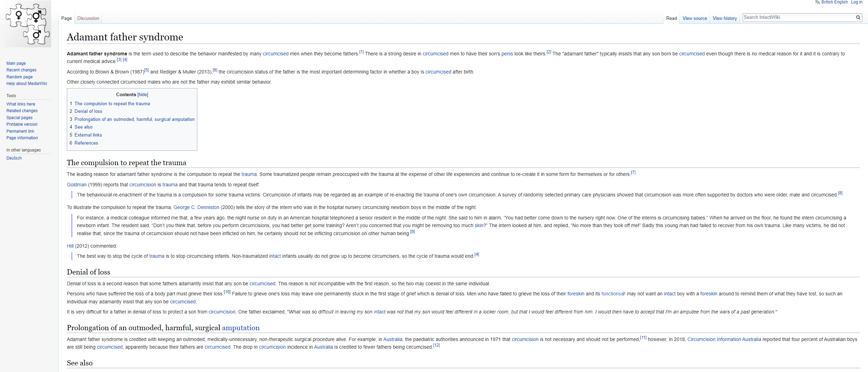
Task: Open the Hill link
Action: 70,246
